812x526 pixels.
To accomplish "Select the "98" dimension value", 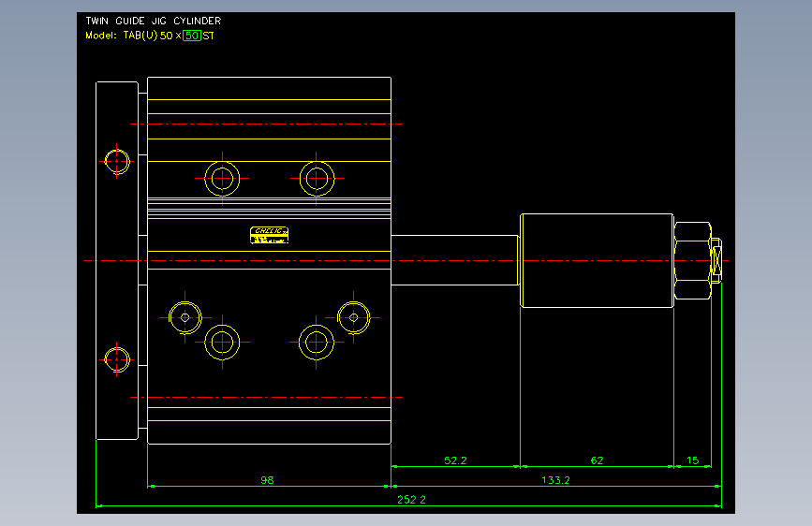I will tap(267, 480).
